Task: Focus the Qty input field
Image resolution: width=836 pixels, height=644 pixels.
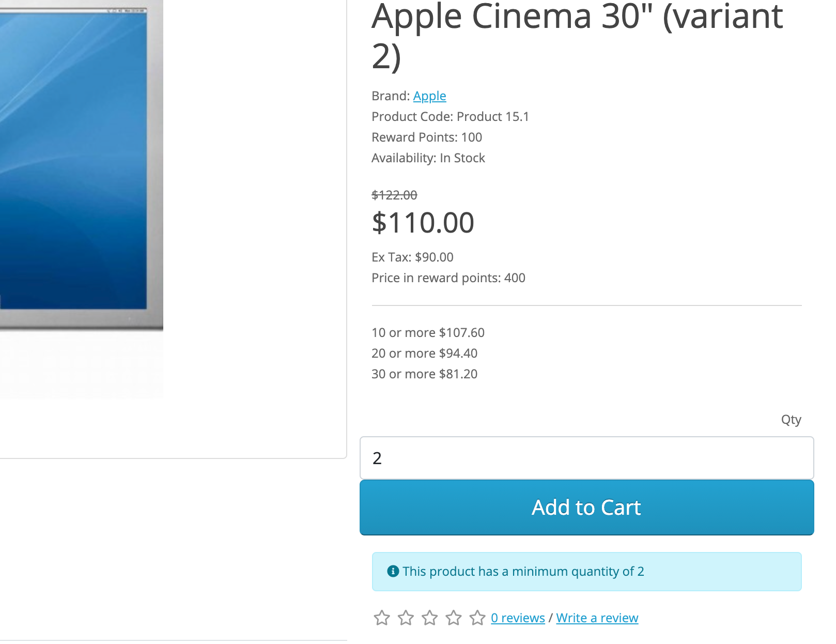Action: tap(586, 458)
